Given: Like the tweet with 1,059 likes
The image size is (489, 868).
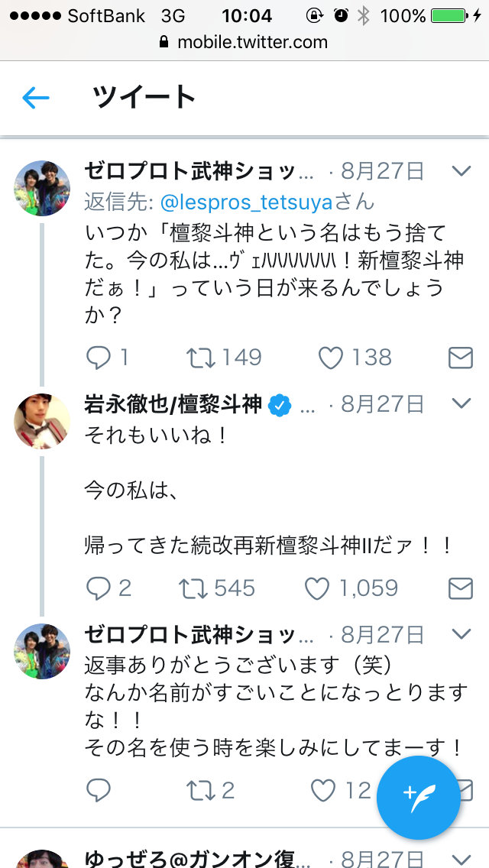Looking at the screenshot, I should (317, 588).
